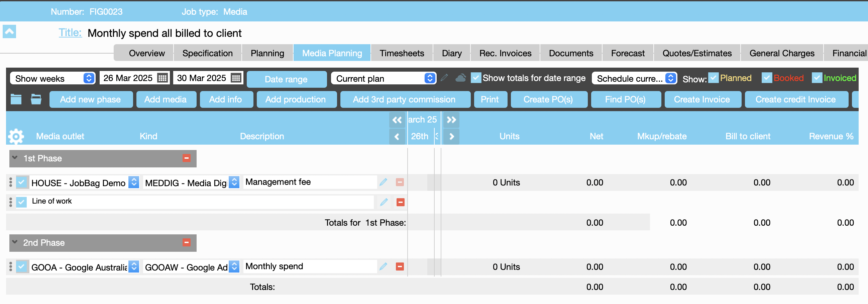Jump back with the double-left arrow
This screenshot has width=868, height=304.
397,120
